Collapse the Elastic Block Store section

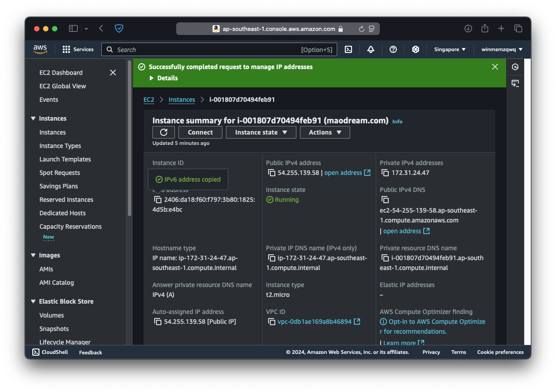click(33, 301)
